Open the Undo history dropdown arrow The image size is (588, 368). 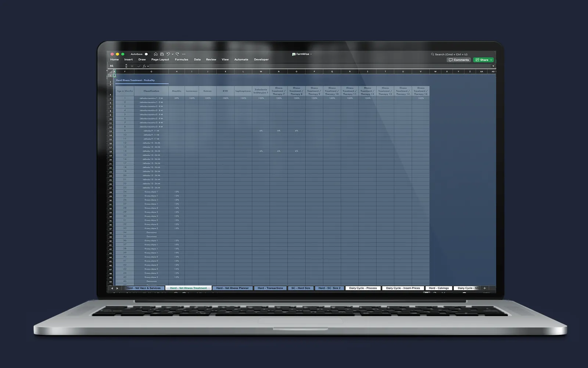[x=173, y=54]
